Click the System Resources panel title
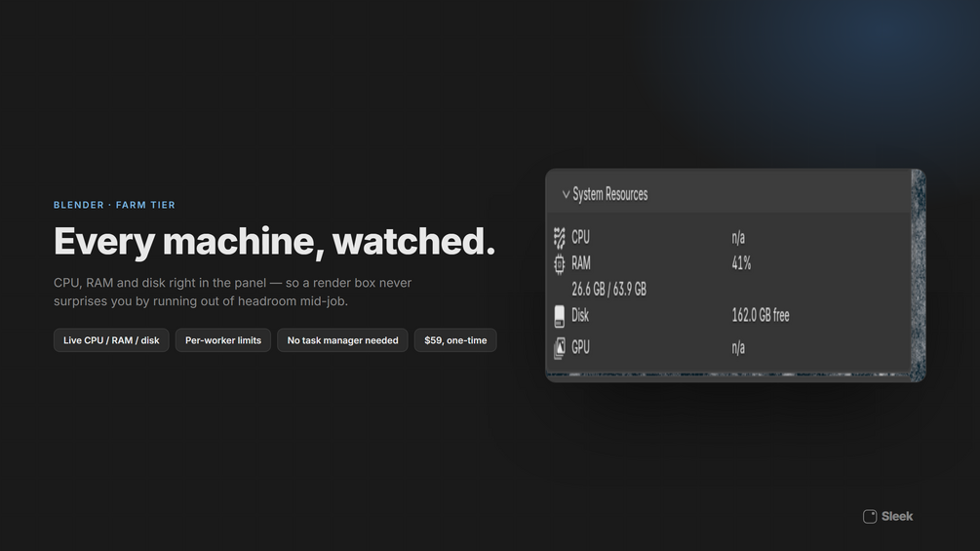Viewport: 980px width, 551px height. pyautogui.click(x=610, y=194)
